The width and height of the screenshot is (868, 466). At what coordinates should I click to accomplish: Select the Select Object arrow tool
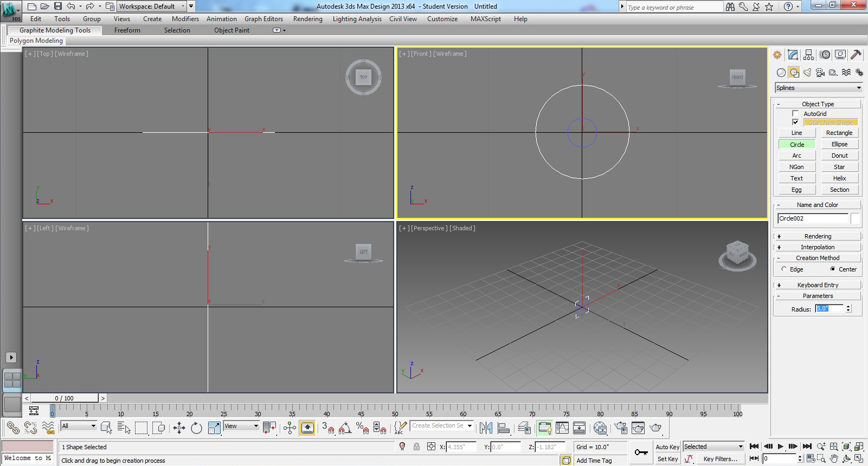(106, 428)
